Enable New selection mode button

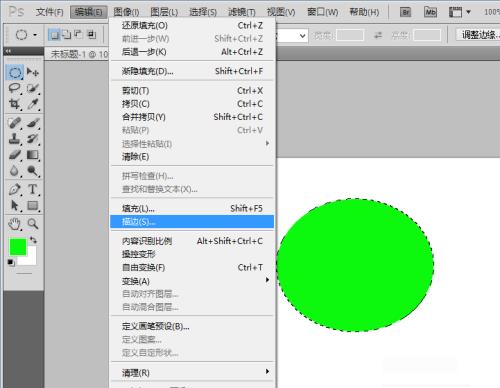click(x=54, y=35)
